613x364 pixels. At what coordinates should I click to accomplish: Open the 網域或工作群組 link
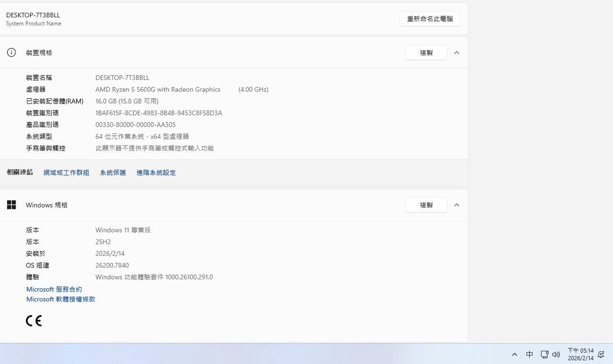[x=66, y=173]
